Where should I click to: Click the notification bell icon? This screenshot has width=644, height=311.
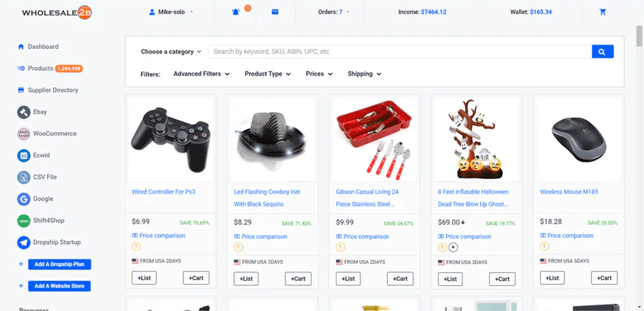click(x=236, y=12)
